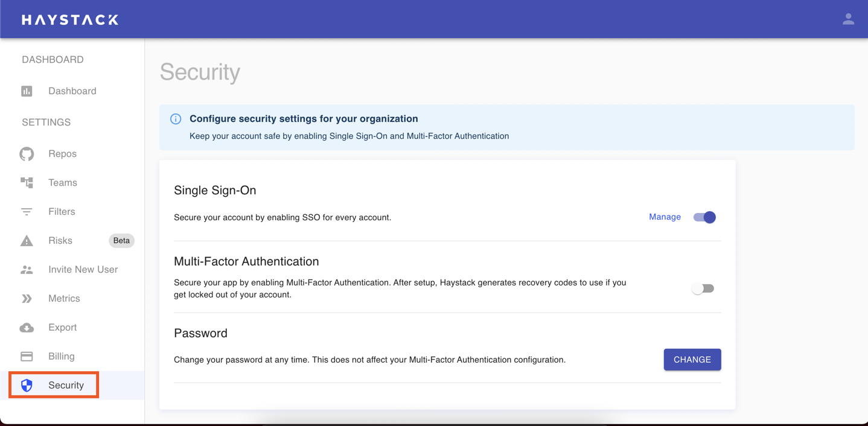
Task: Open the Teams settings menu item
Action: pos(63,183)
